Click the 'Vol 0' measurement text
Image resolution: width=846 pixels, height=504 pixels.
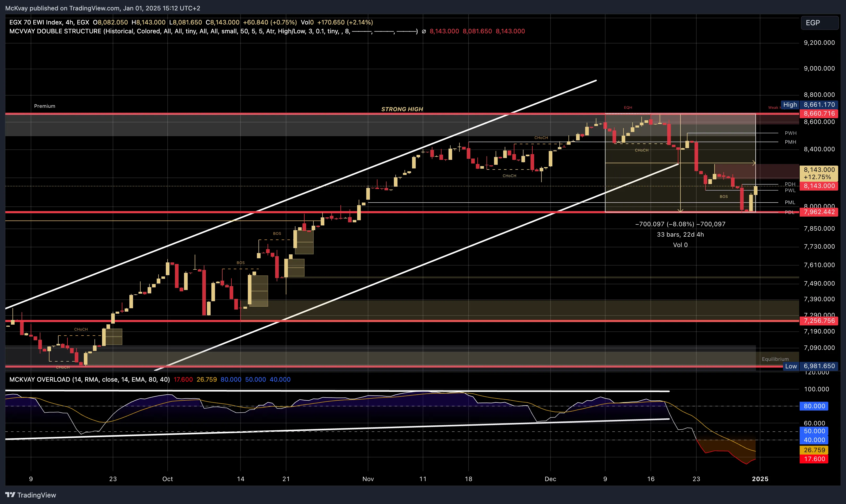coord(680,245)
